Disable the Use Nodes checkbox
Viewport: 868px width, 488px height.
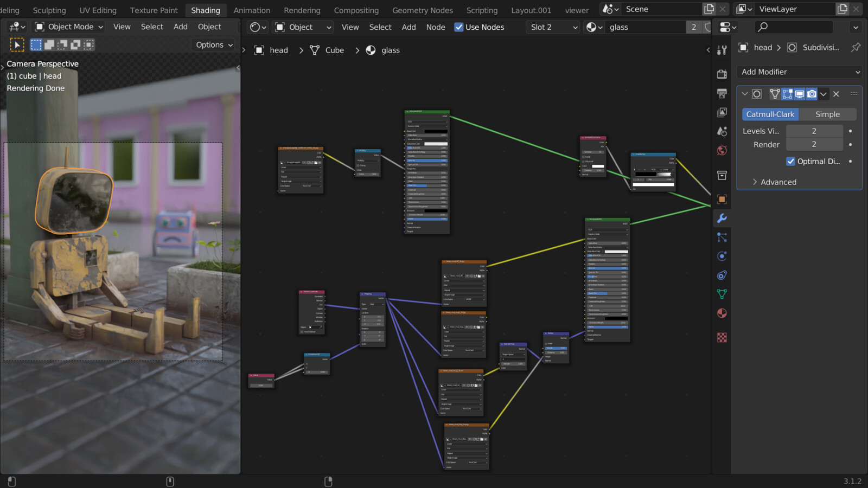pyautogui.click(x=459, y=27)
